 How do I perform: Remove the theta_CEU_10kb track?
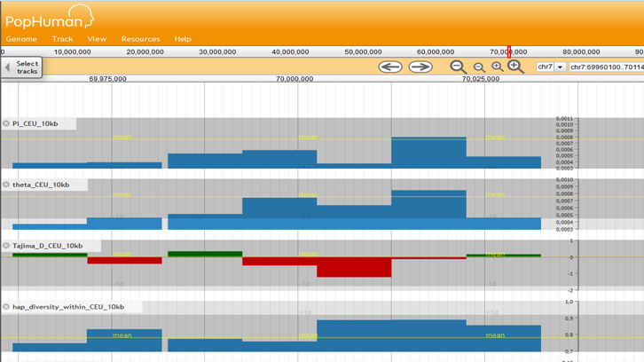point(6,185)
